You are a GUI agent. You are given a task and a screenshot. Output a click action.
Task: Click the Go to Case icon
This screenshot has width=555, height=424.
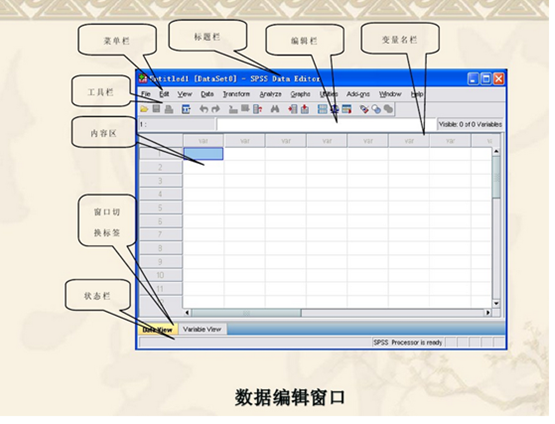[233, 109]
